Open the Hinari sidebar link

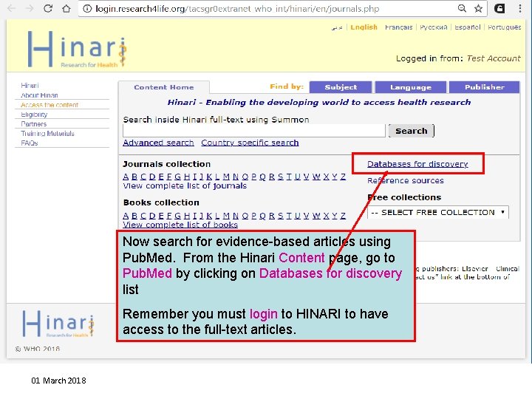(x=30, y=85)
